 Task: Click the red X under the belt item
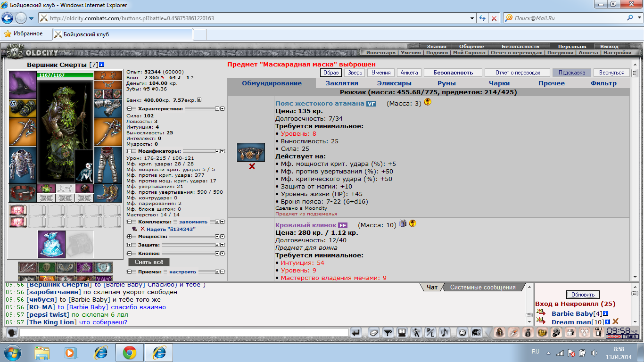click(x=252, y=166)
